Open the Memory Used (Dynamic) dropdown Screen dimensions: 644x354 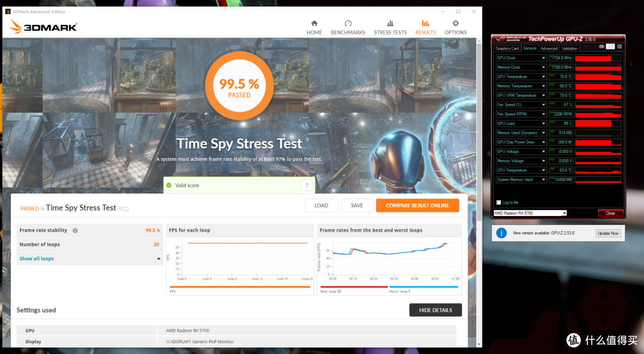tap(543, 133)
